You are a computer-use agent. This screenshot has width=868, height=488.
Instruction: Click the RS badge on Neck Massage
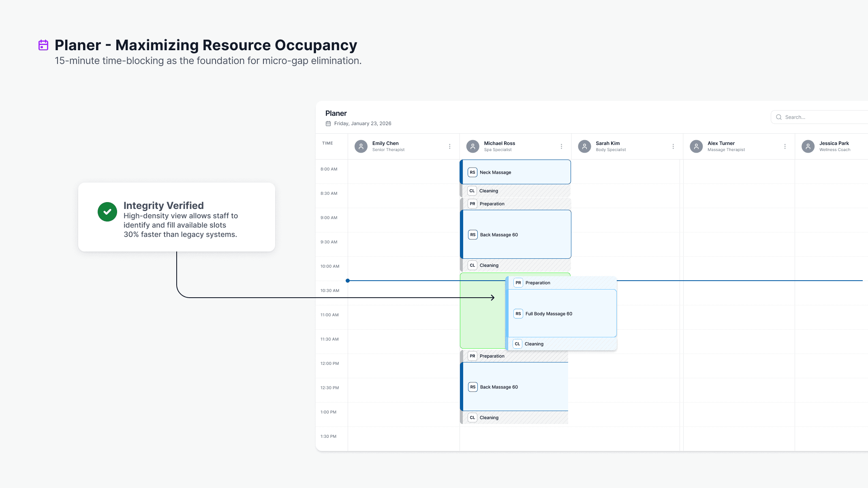[472, 172]
